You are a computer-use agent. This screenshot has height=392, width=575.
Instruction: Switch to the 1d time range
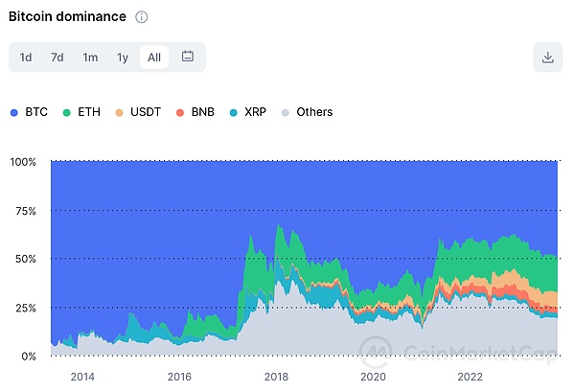coord(26,57)
